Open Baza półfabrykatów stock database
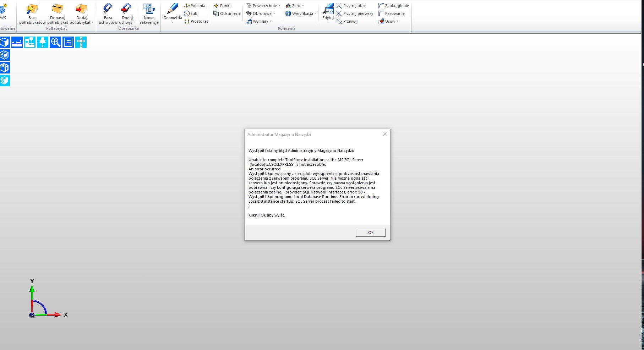 [x=32, y=14]
